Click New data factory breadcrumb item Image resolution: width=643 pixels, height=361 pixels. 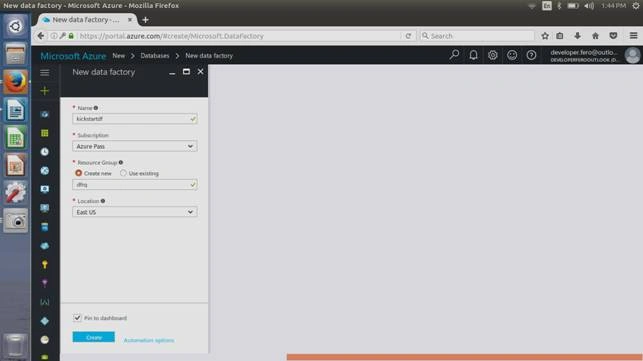[x=209, y=55]
